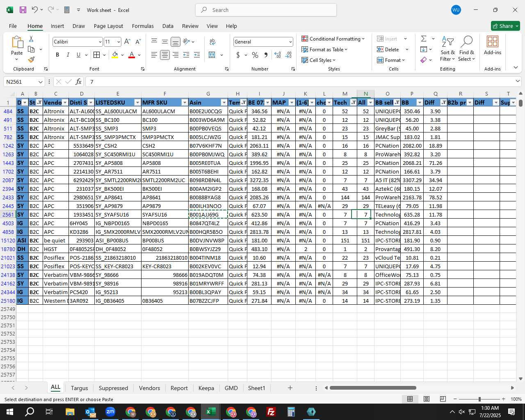Open Find & Select menu
Viewport: 525px width, 420px height.
pos(467,48)
